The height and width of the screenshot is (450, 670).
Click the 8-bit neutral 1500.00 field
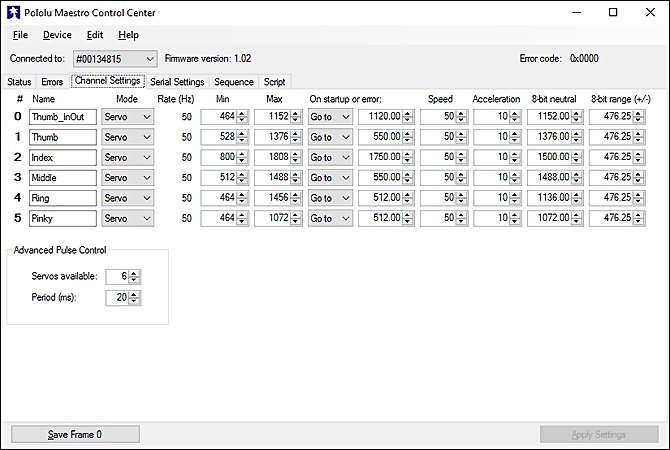[x=555, y=157]
